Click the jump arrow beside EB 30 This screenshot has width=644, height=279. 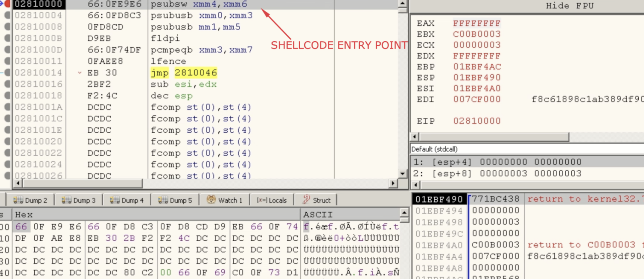(80, 73)
